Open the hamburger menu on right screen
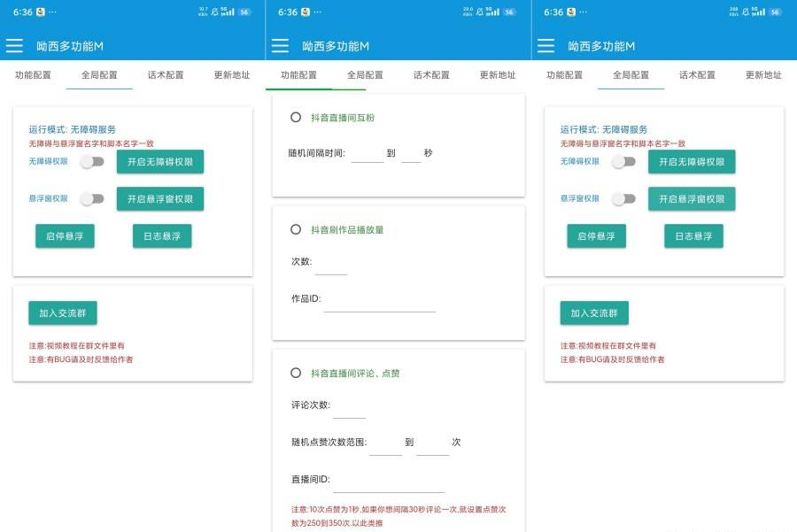Image resolution: width=797 pixels, height=532 pixels. pos(546,46)
